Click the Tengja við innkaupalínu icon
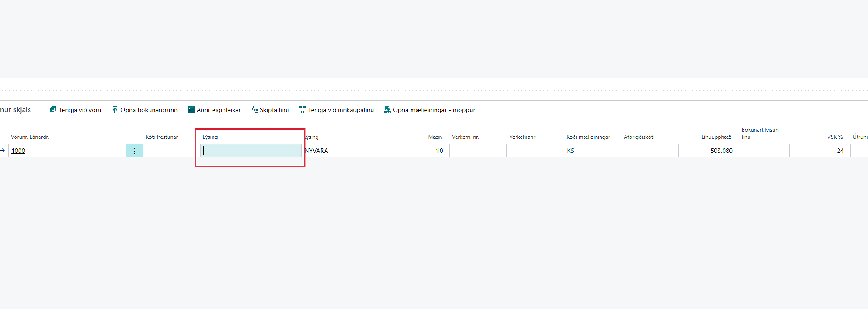This screenshot has width=868, height=309. [303, 110]
